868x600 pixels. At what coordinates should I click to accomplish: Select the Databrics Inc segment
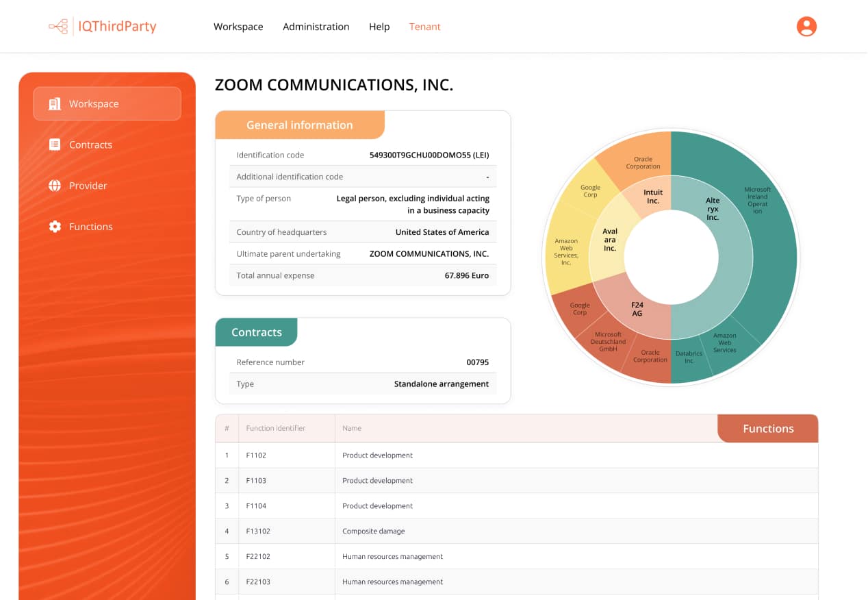[x=689, y=358]
